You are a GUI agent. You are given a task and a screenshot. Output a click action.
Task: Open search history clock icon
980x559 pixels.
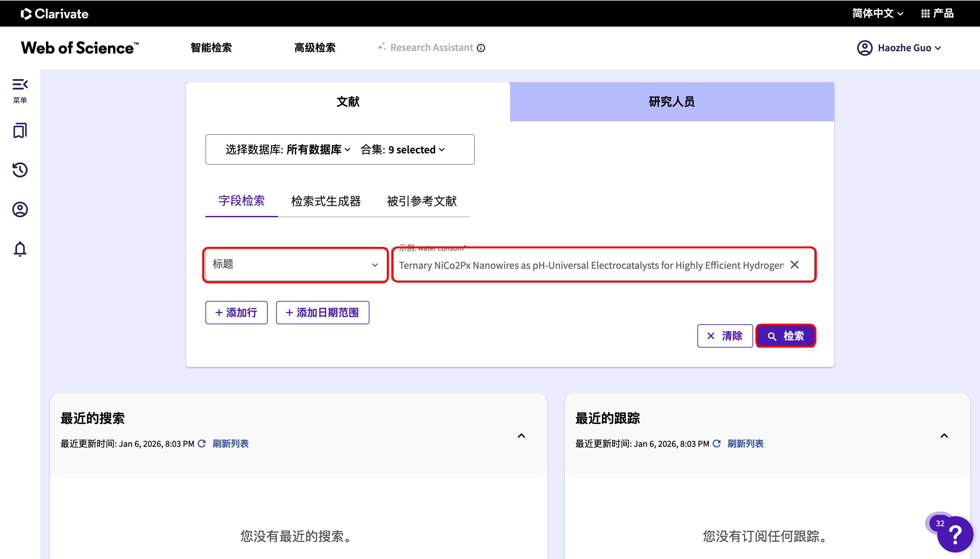tap(20, 170)
